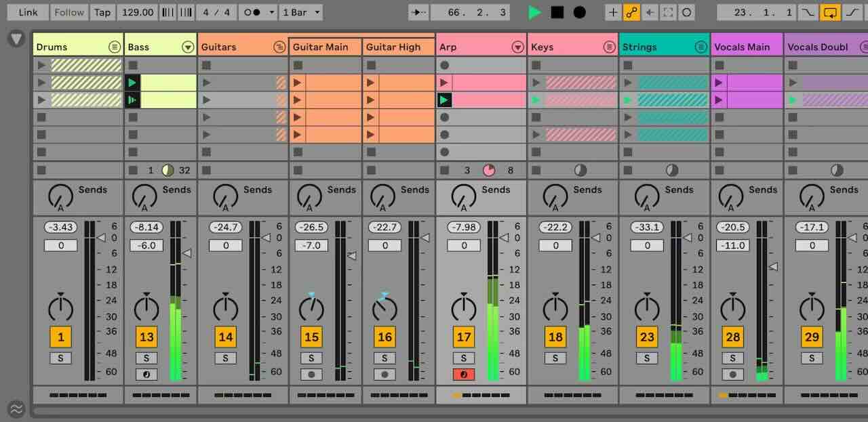The width and height of the screenshot is (868, 422).
Task: Open the Bass track header dropdown arrow
Action: pos(188,47)
